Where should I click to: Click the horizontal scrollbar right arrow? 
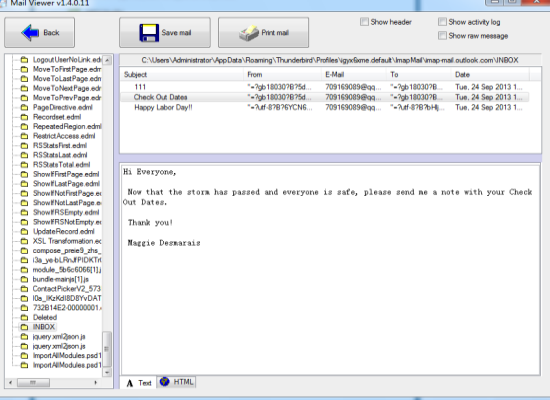95,382
